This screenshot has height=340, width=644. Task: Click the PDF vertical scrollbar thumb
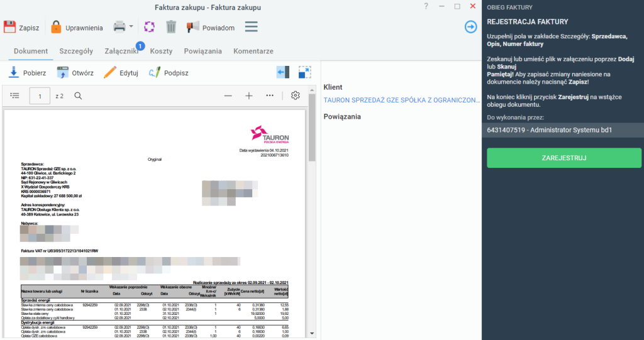(x=312, y=128)
